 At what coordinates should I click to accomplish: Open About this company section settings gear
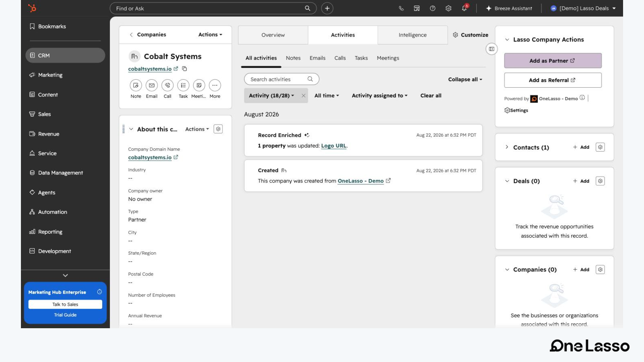point(218,129)
